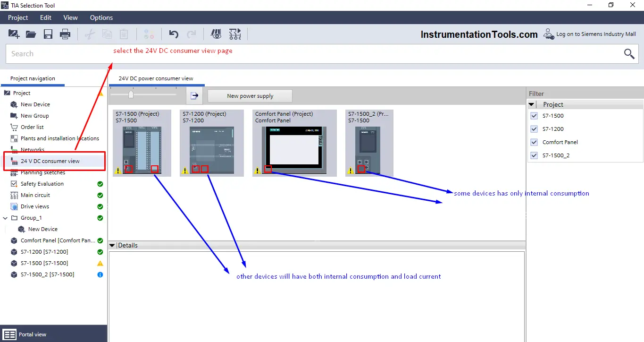Uncheck the S7-1200 filter checkbox

(534, 129)
